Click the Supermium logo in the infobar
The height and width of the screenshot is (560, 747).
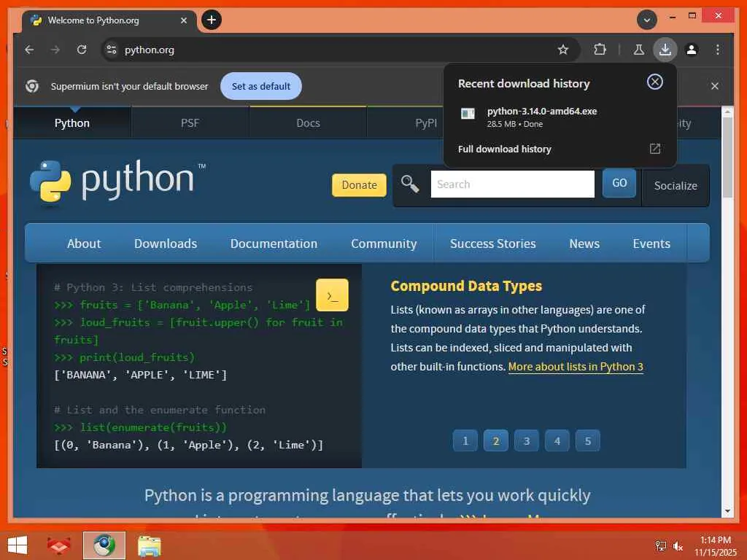coord(32,86)
